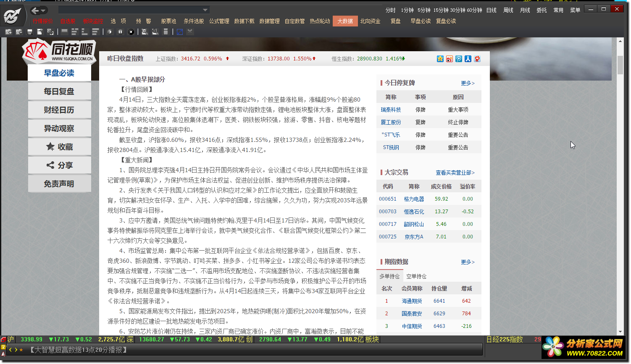Click the vertical scrollbar thumb
Image resolution: width=631 pixels, height=364 pixels.
[x=620, y=65]
